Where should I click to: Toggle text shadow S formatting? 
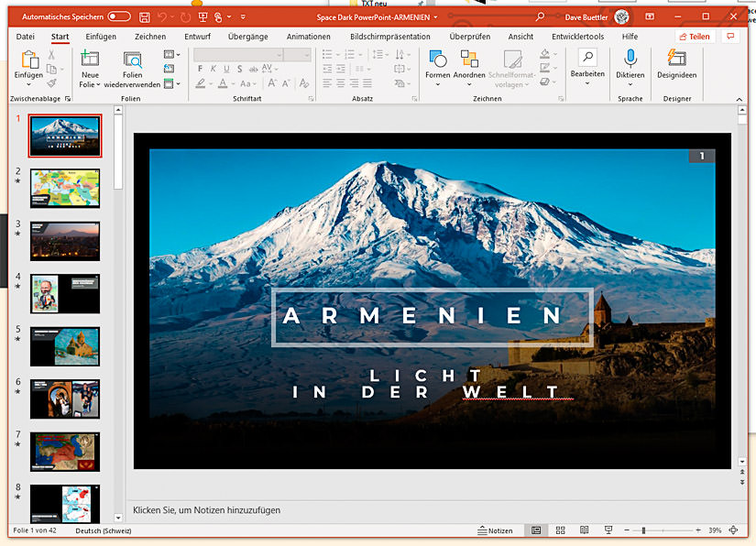point(239,69)
